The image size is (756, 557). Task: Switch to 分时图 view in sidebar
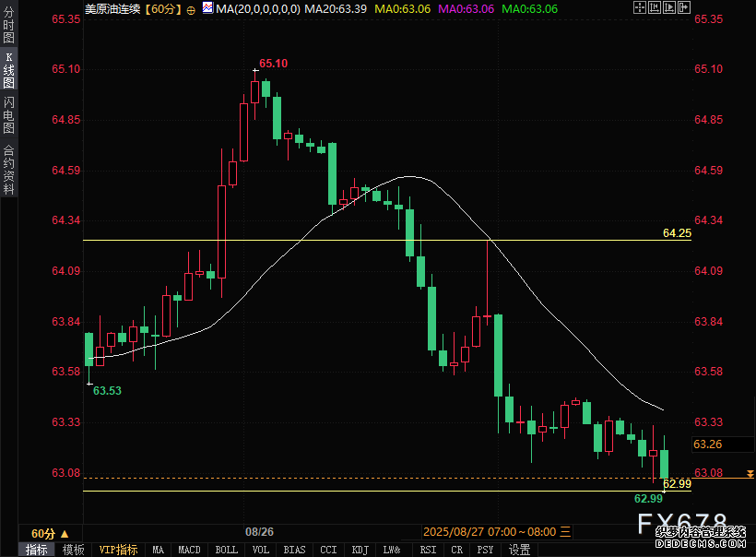tap(8, 24)
